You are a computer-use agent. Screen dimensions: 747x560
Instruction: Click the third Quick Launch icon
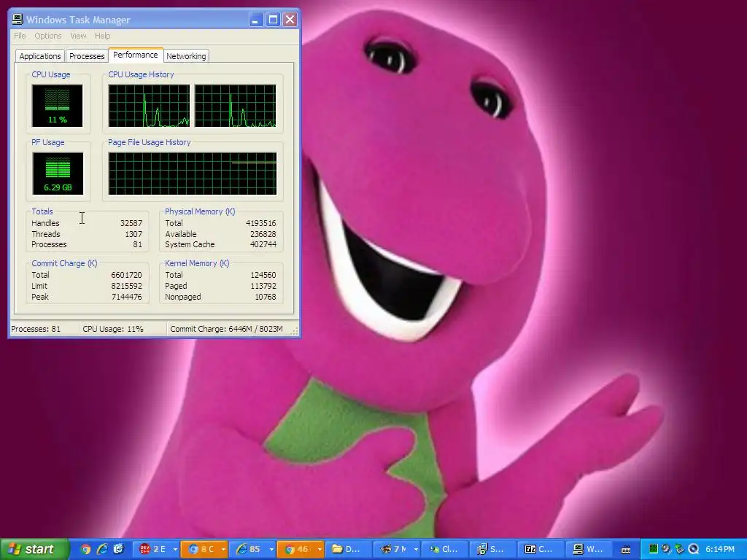(118, 549)
